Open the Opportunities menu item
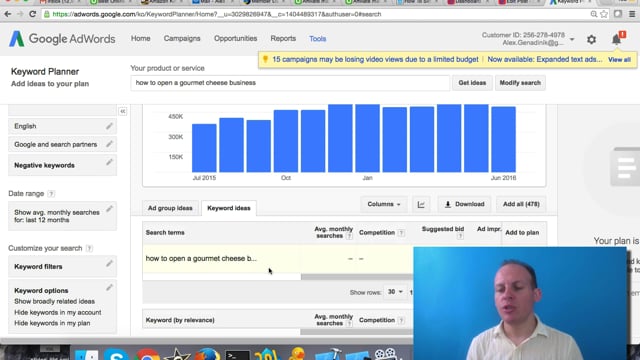Image resolution: width=640 pixels, height=360 pixels. pyautogui.click(x=236, y=38)
